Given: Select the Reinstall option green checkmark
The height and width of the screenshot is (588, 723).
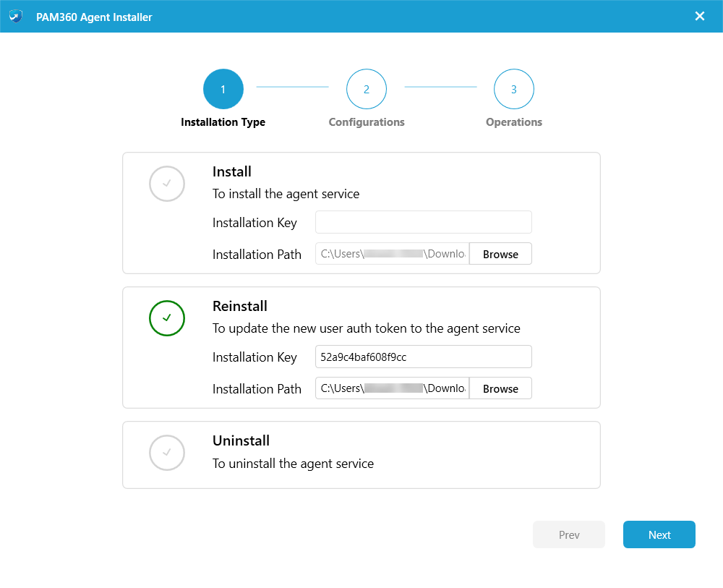Looking at the screenshot, I should tap(167, 318).
